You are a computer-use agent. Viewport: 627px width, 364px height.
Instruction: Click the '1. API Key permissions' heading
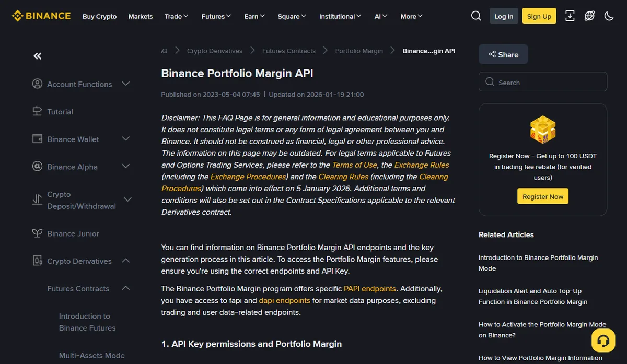point(251,344)
